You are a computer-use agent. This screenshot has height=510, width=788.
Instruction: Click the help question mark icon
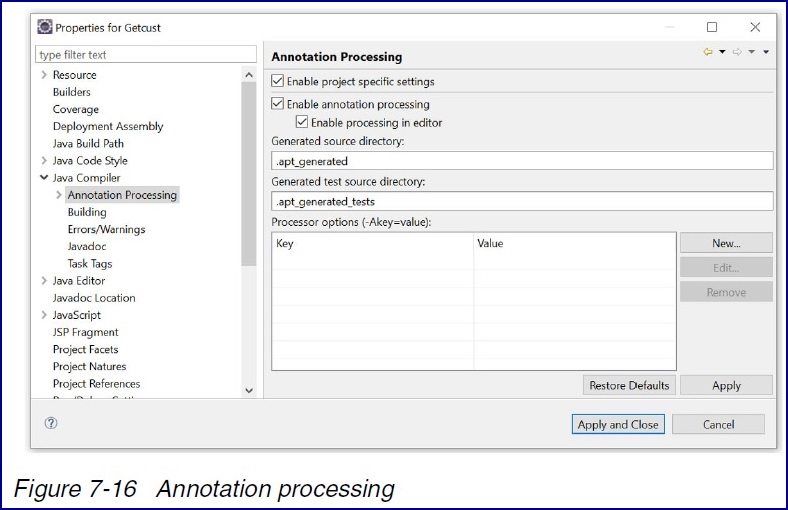[x=51, y=423]
